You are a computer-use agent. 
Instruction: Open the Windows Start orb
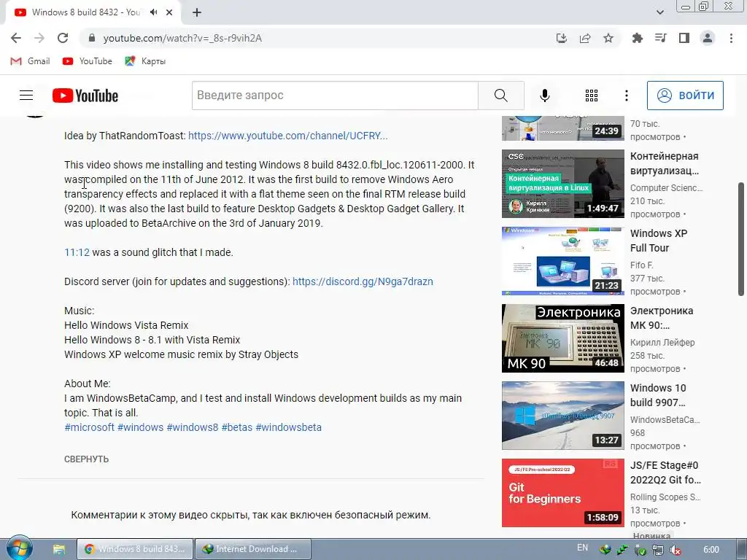(x=19, y=548)
